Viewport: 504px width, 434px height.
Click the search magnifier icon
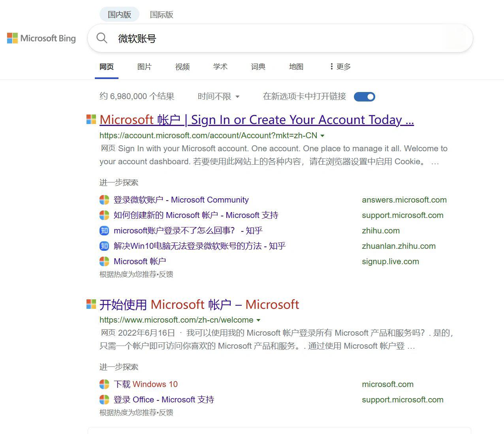(x=102, y=38)
